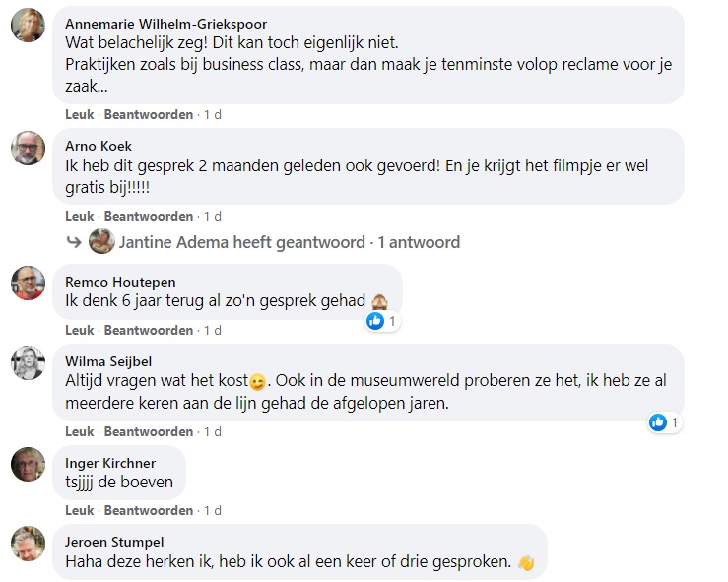This screenshot has height=582, width=728.
Task: Open like reaction count on Wilma's comment
Action: point(664,422)
